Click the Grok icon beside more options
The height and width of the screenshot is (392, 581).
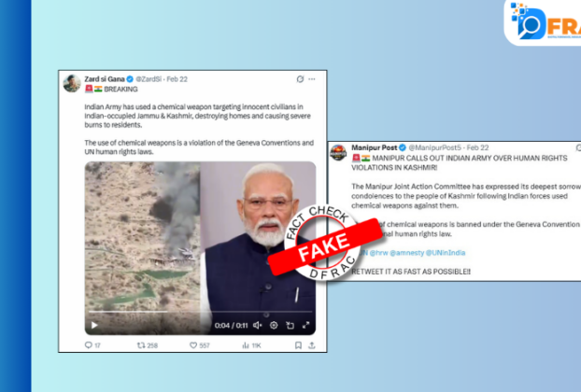click(300, 79)
